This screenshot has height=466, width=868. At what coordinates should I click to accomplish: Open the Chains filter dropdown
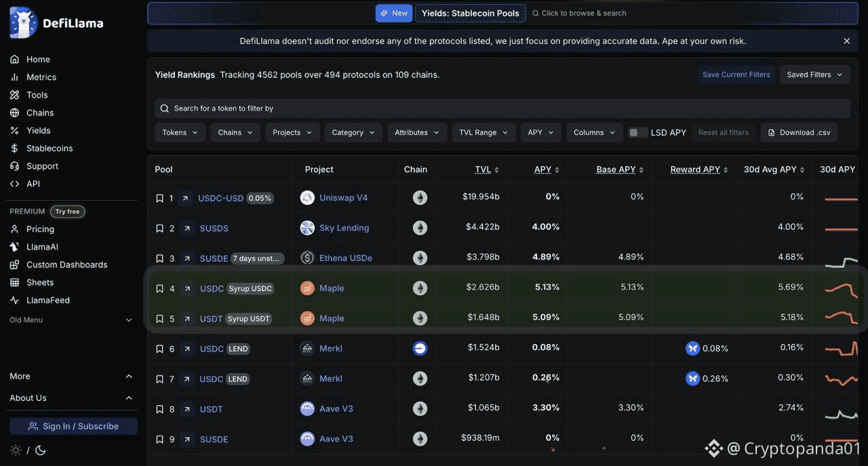(x=235, y=132)
